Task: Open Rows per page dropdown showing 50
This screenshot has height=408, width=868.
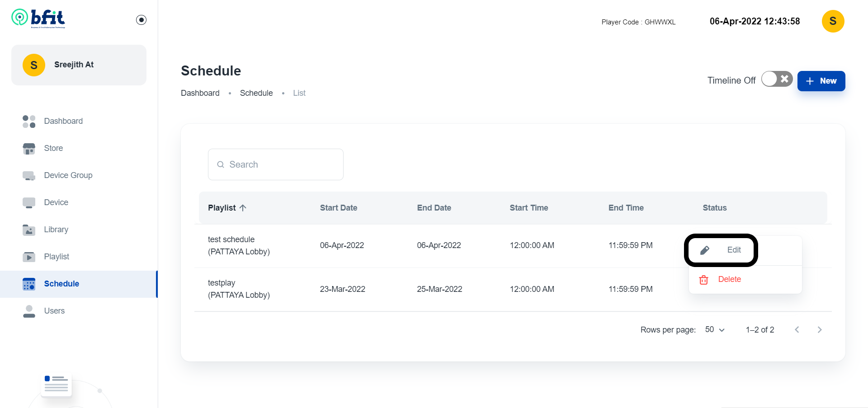Action: tap(715, 330)
